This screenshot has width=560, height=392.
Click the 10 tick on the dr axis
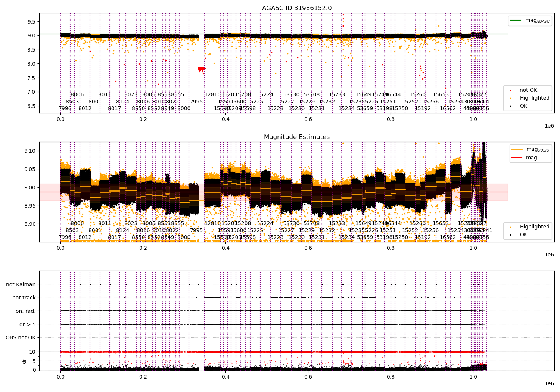pyautogui.click(x=32, y=352)
